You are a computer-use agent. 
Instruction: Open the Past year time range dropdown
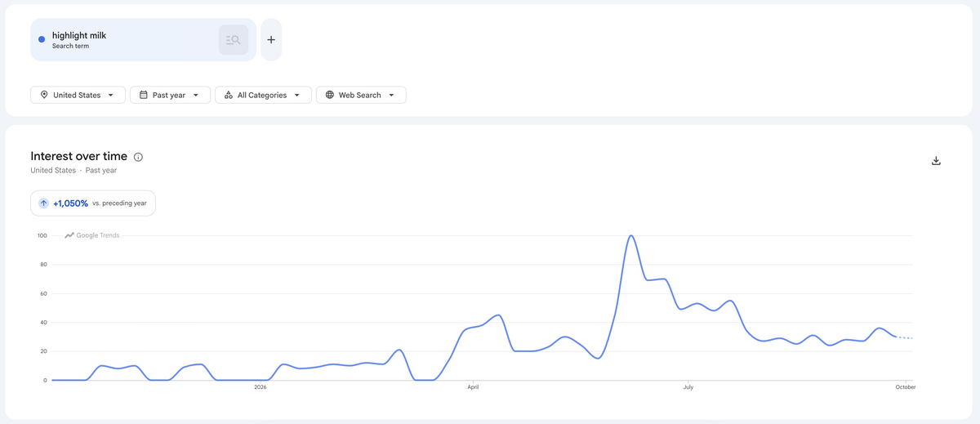(x=170, y=95)
